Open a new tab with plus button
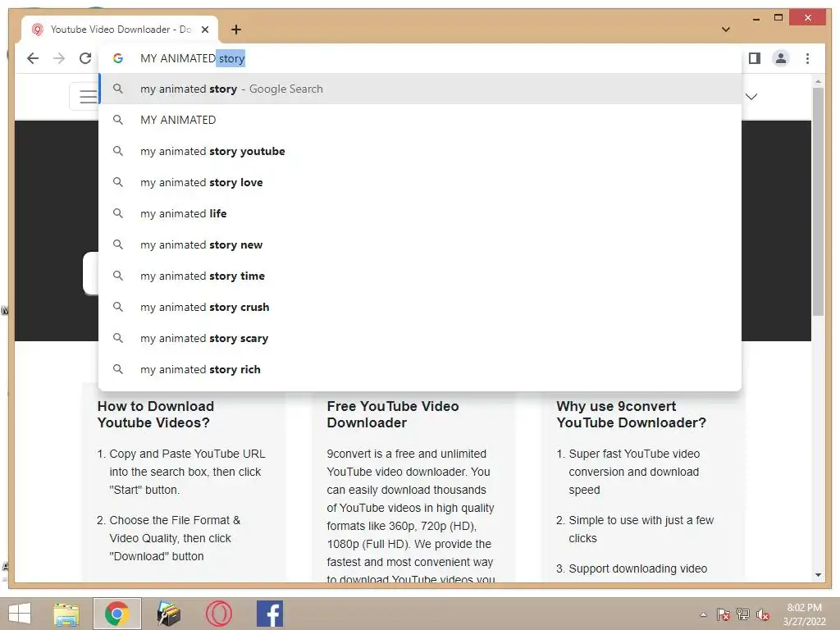Screen dimensions: 840x630 (x=235, y=30)
